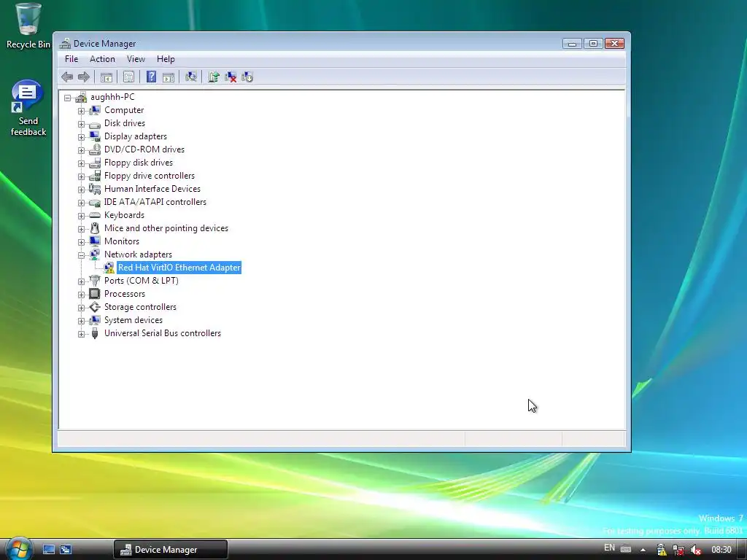Click the VirtIO adapter warning icon
The height and width of the screenshot is (560, 747).
click(109, 268)
